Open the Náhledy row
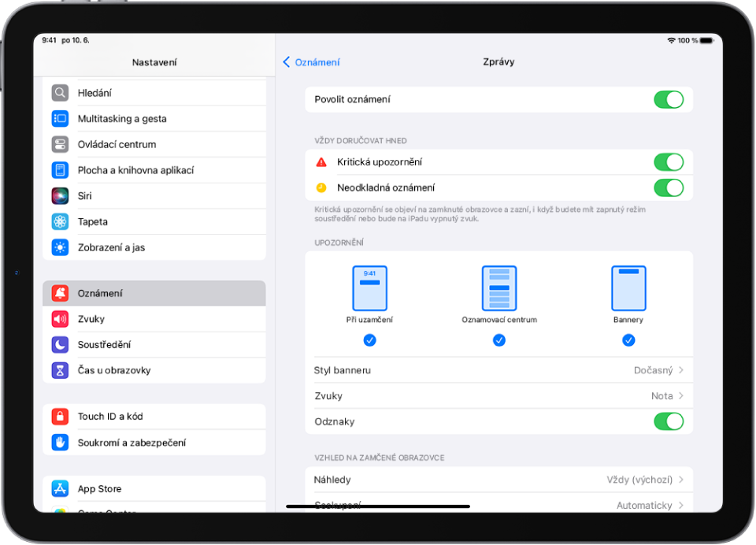 [x=499, y=480]
